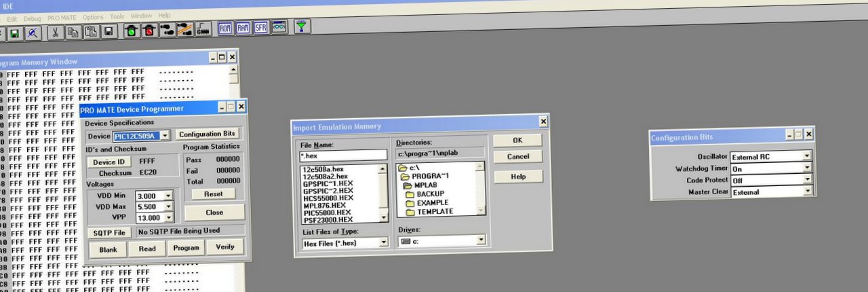Select 12c508a.hex in file list
868x292 pixels.
(323, 168)
